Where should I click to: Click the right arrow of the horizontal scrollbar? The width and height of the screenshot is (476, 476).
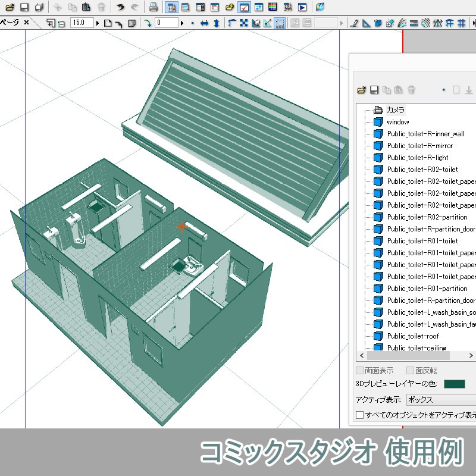472,355
